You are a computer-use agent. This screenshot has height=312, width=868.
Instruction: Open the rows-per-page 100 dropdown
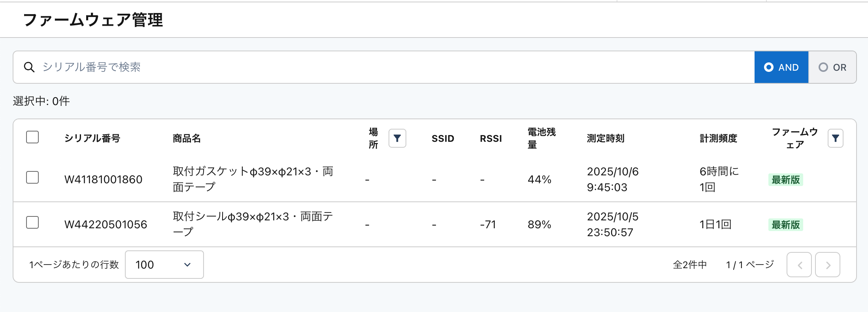164,265
